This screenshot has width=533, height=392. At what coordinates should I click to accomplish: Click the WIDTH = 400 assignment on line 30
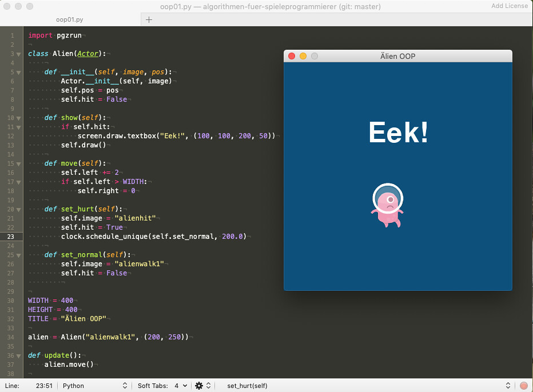[50, 300]
